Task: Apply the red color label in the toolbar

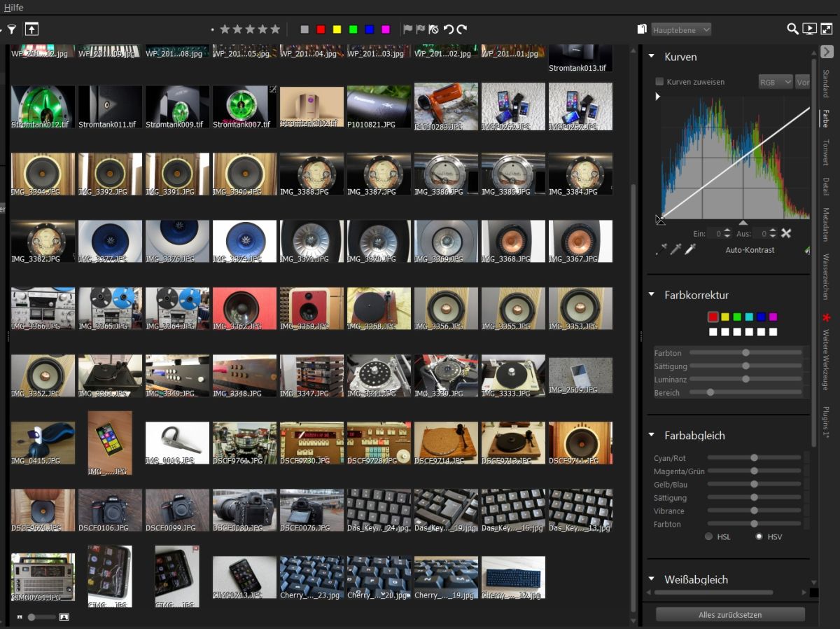Action: point(321,29)
